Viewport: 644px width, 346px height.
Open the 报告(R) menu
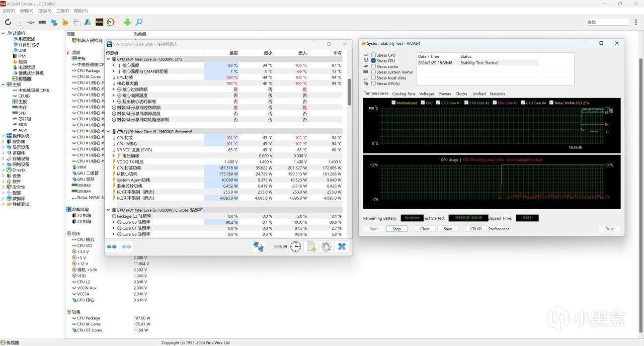[45, 11]
